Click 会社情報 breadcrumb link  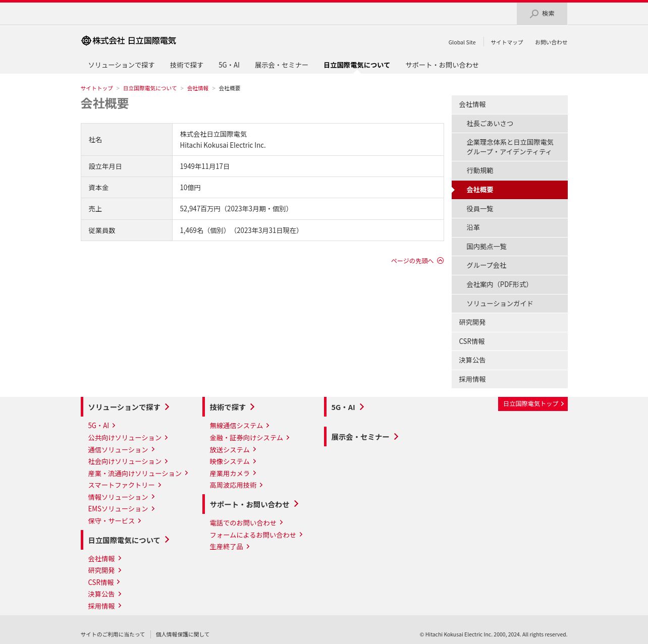198,88
